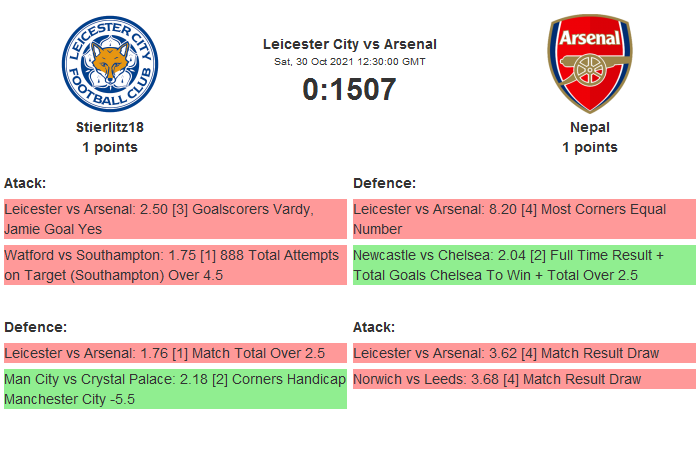This screenshot has height=460, width=700.
Task: Click the Arsenal club crest
Action: (x=589, y=64)
